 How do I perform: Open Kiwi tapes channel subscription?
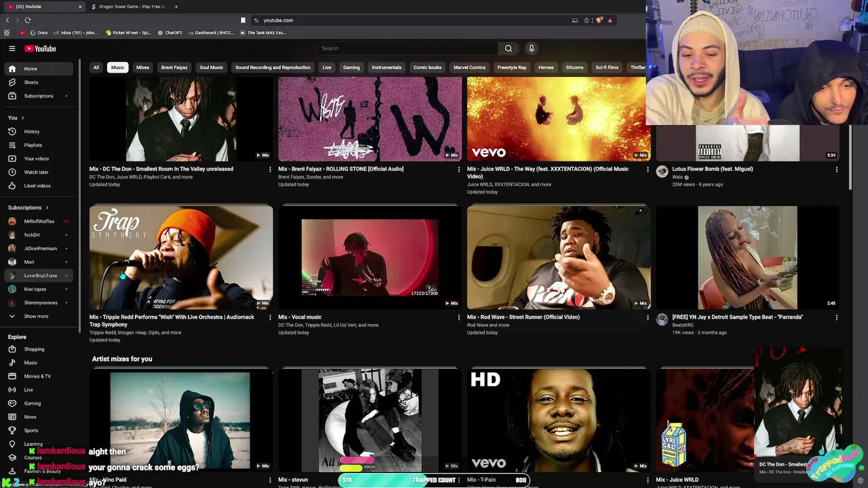point(39,289)
